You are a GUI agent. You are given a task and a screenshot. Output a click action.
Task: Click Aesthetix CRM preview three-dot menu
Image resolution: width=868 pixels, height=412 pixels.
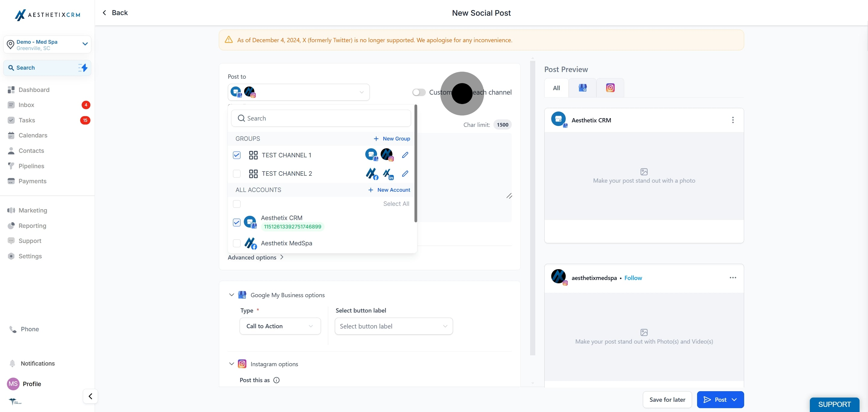click(x=733, y=120)
